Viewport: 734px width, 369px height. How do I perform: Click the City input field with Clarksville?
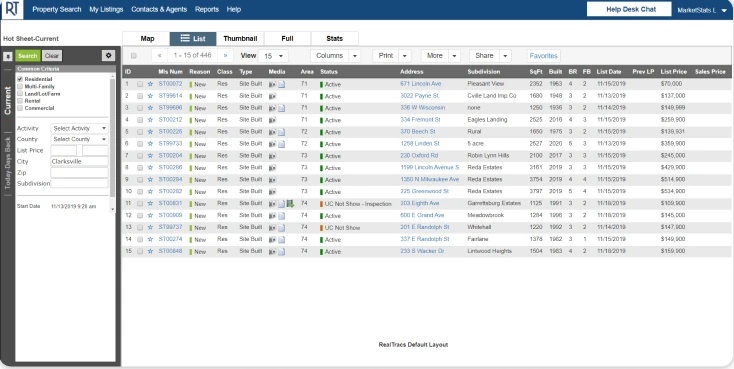coord(79,162)
